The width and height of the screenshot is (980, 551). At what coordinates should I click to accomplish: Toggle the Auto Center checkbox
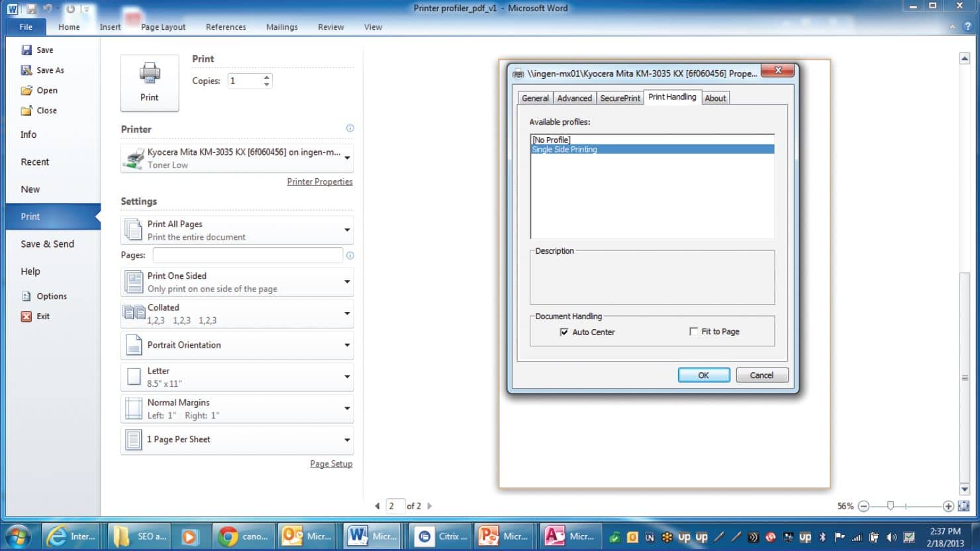(x=564, y=332)
